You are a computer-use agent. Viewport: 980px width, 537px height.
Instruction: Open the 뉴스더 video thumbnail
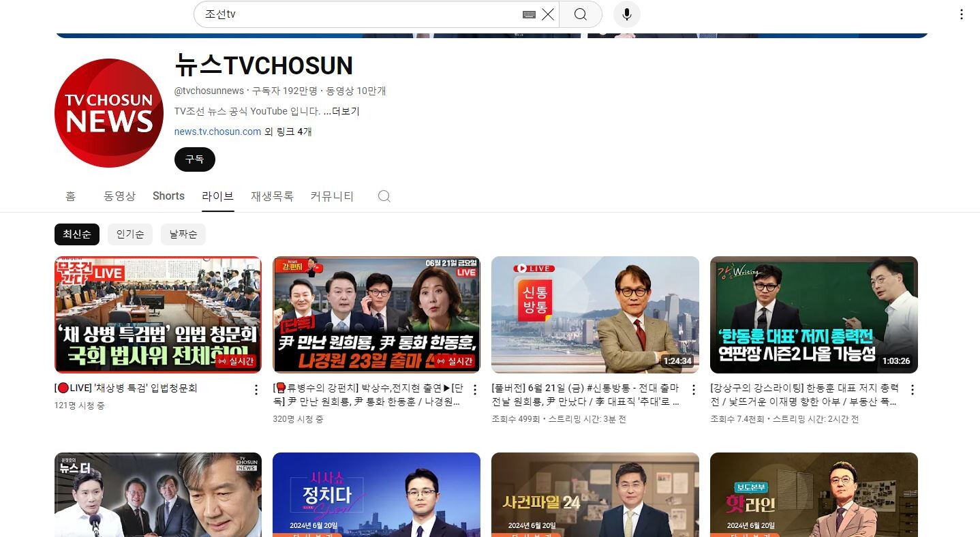coord(158,495)
